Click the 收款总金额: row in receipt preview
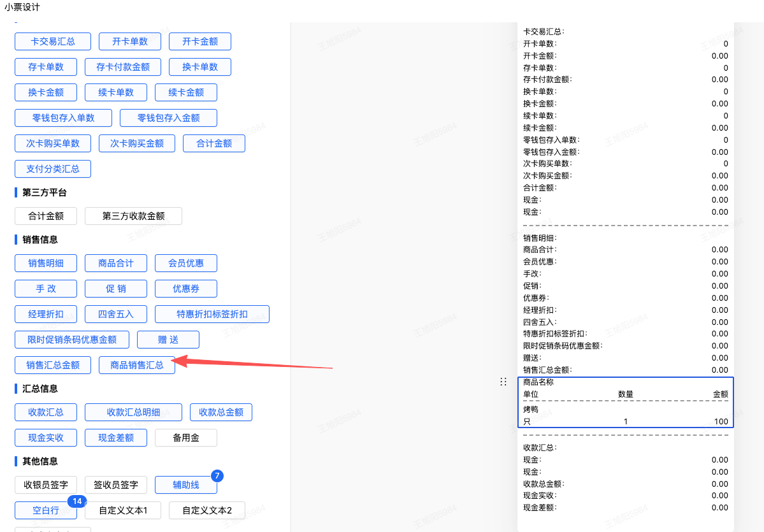Screen dimensions: 764x532 click(626, 484)
